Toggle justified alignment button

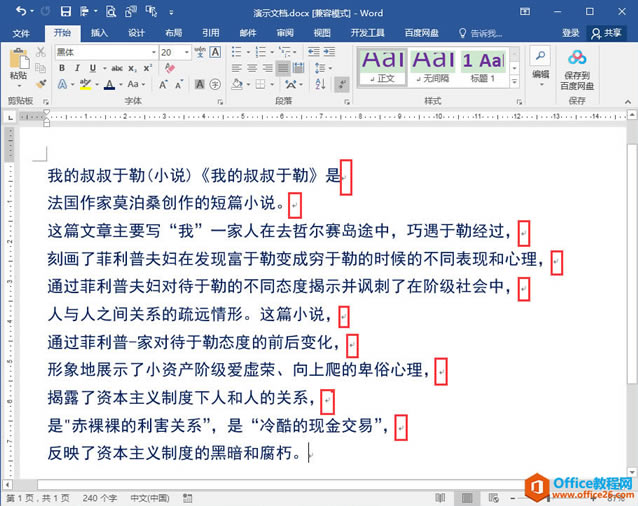tap(283, 68)
